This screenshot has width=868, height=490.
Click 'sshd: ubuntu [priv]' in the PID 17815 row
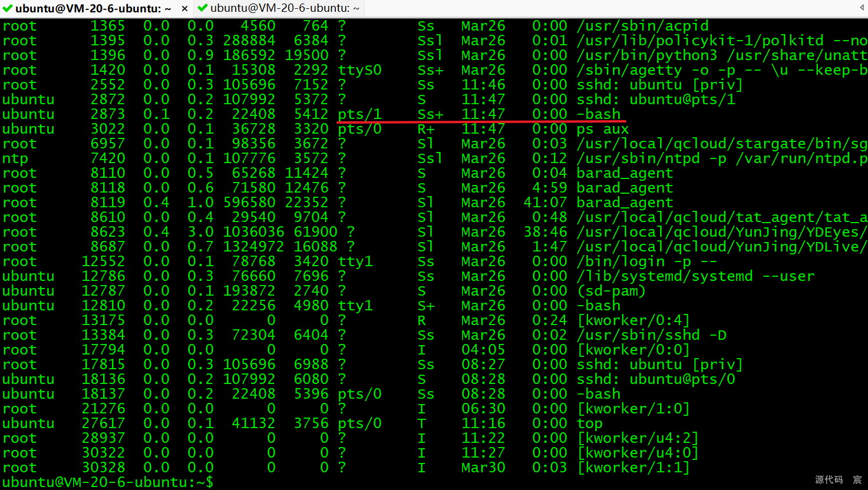tap(660, 365)
